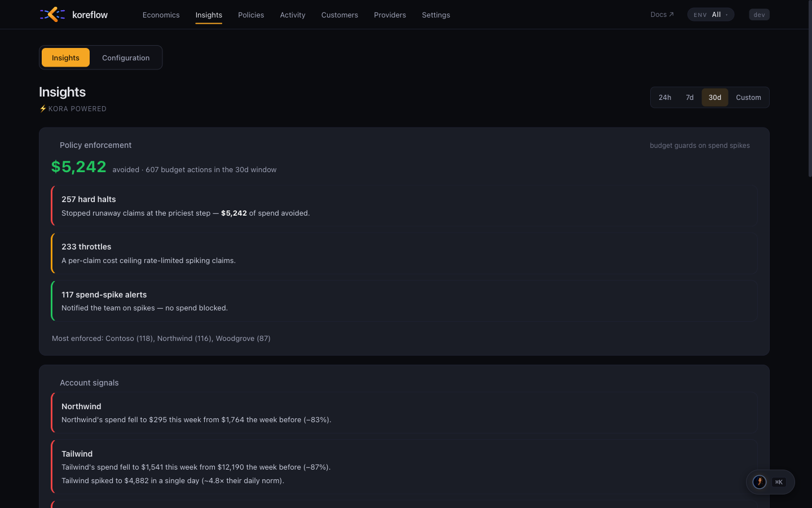812x508 pixels.
Task: Click 'budget guards on spend spikes' caption
Action: click(700, 146)
